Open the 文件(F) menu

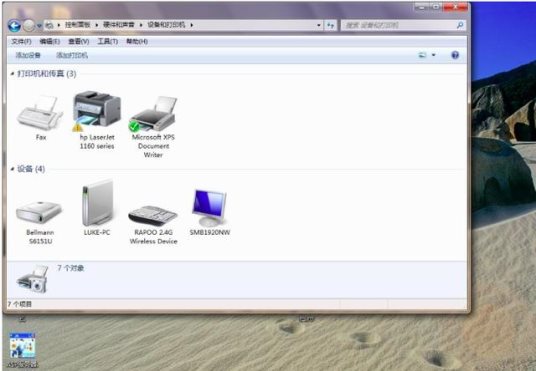21,41
